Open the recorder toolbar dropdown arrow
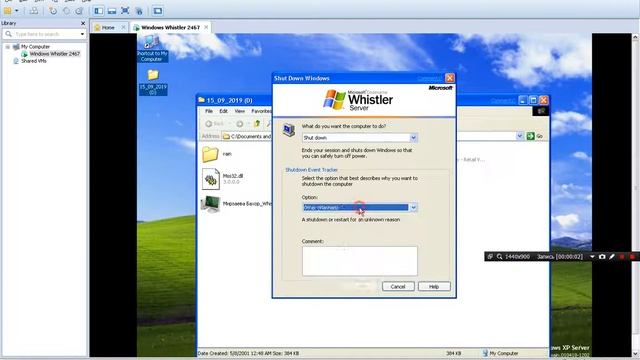 [x=592, y=257]
